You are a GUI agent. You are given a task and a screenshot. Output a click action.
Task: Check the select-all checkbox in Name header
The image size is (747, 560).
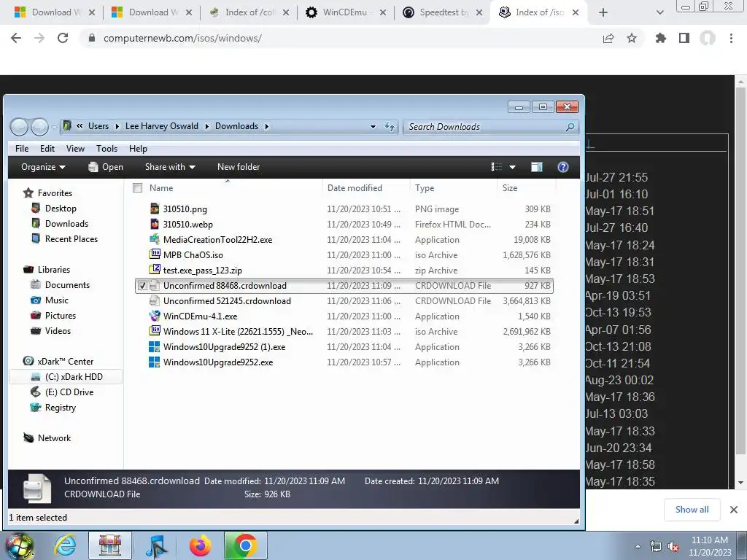(138, 188)
